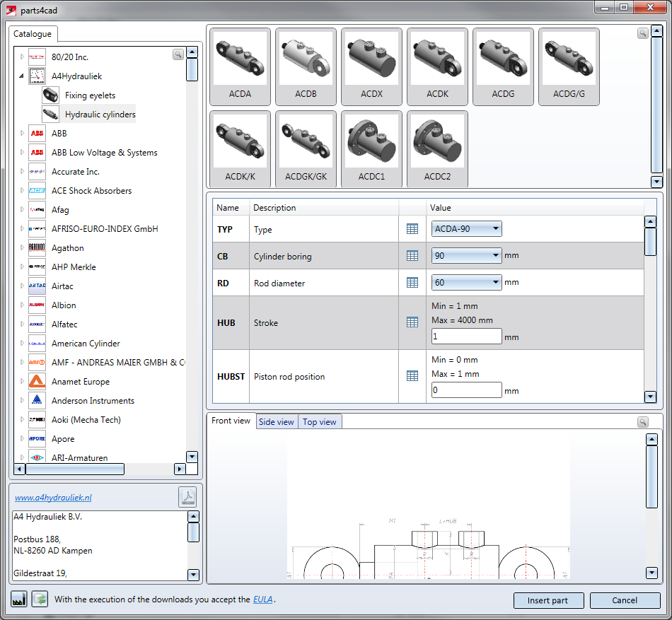This screenshot has height=620, width=672.
Task: Select the Fixing eyelets icon
Action: (x=50, y=95)
